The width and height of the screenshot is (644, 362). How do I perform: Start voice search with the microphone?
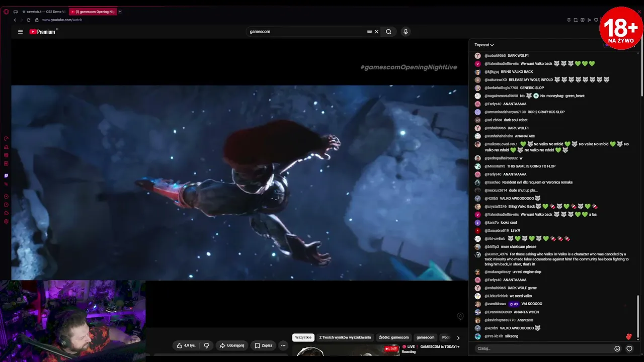[406, 32]
